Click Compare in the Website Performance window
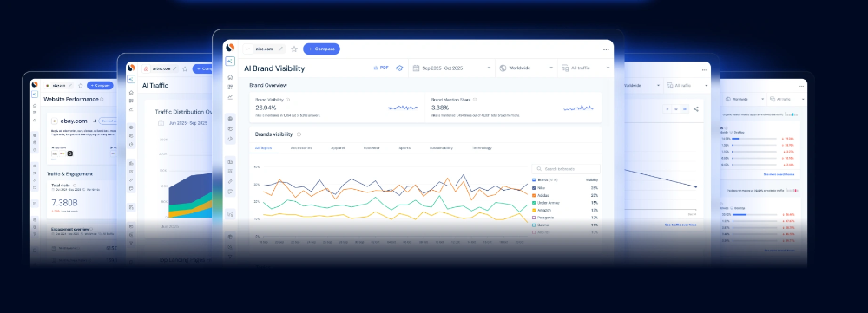Viewport: 868px width, 313px height. (100, 86)
